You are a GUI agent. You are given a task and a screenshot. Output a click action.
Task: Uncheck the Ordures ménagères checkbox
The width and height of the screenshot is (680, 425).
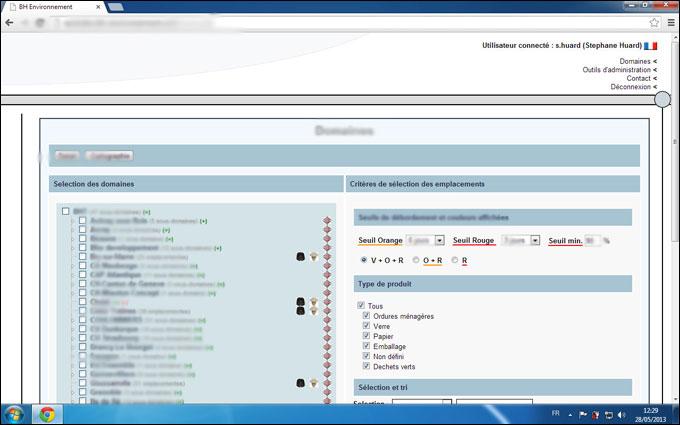point(367,316)
